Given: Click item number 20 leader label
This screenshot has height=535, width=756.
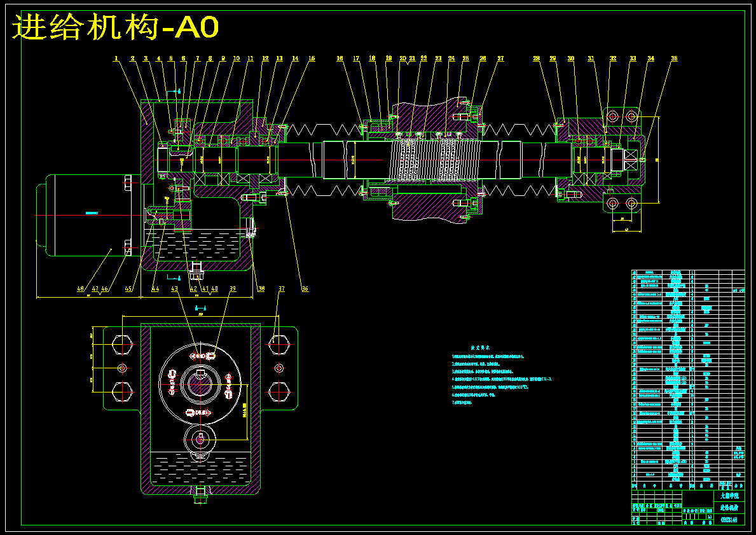Looking at the screenshot, I should coord(403,59).
